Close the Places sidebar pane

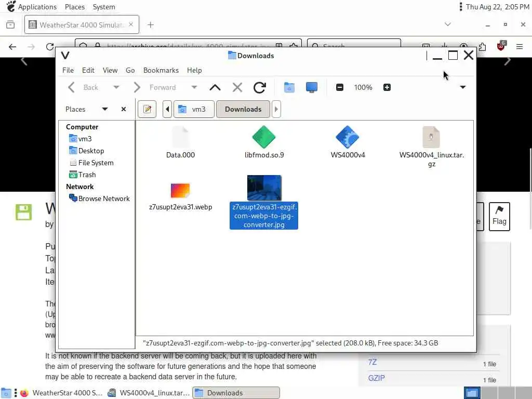(x=124, y=109)
